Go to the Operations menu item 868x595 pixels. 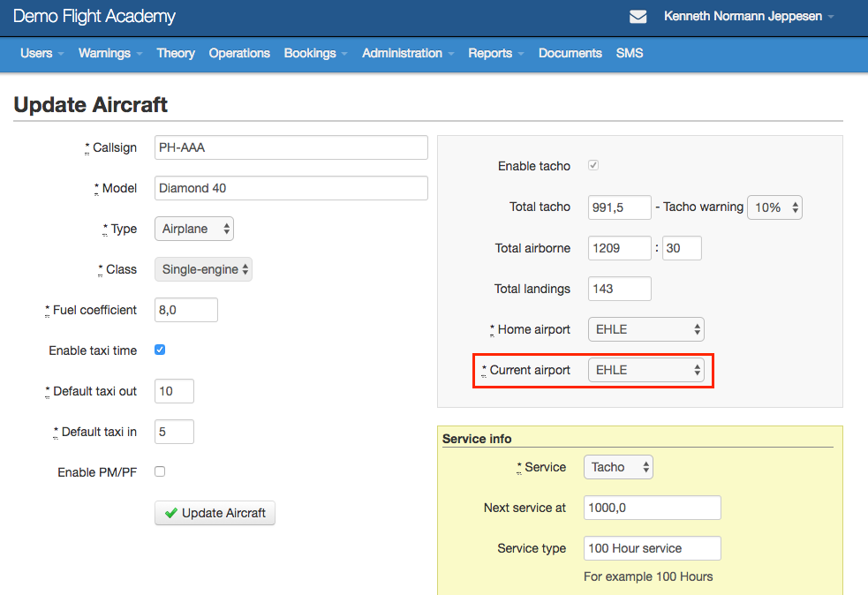coord(239,53)
